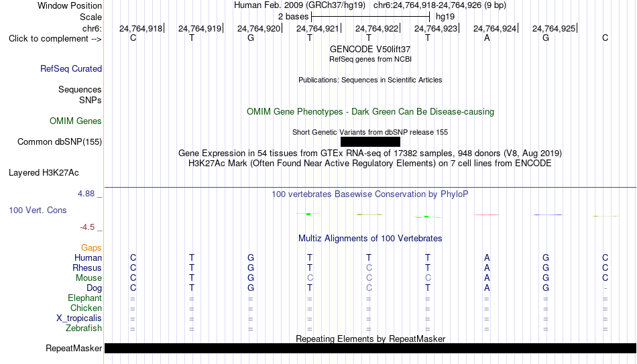Open the RefSeq Curated track label
Viewport: 637px width, 364px height.
click(x=71, y=68)
